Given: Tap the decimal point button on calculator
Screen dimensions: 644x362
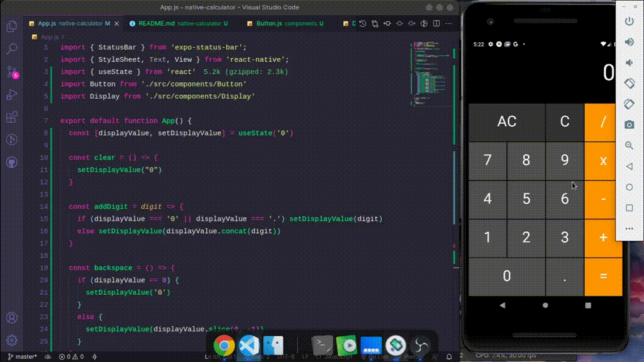Looking at the screenshot, I should (x=565, y=277).
